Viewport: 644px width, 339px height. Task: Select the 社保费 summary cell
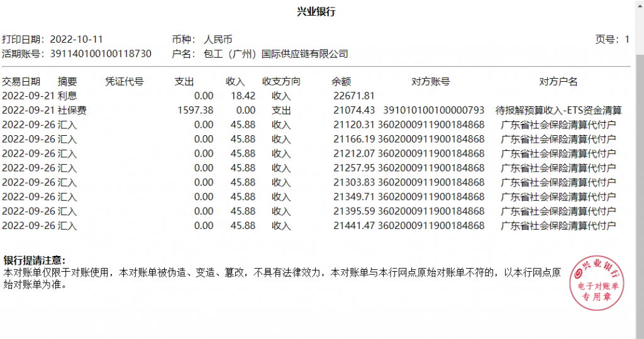(x=72, y=111)
